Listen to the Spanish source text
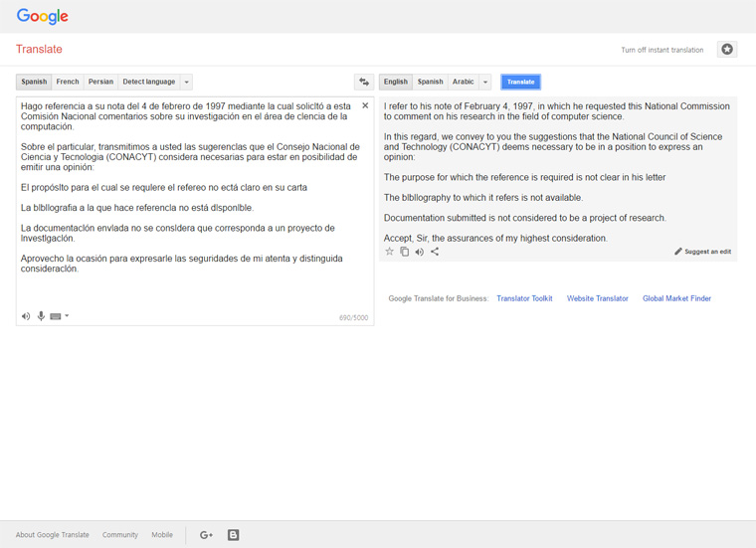 pyautogui.click(x=26, y=316)
